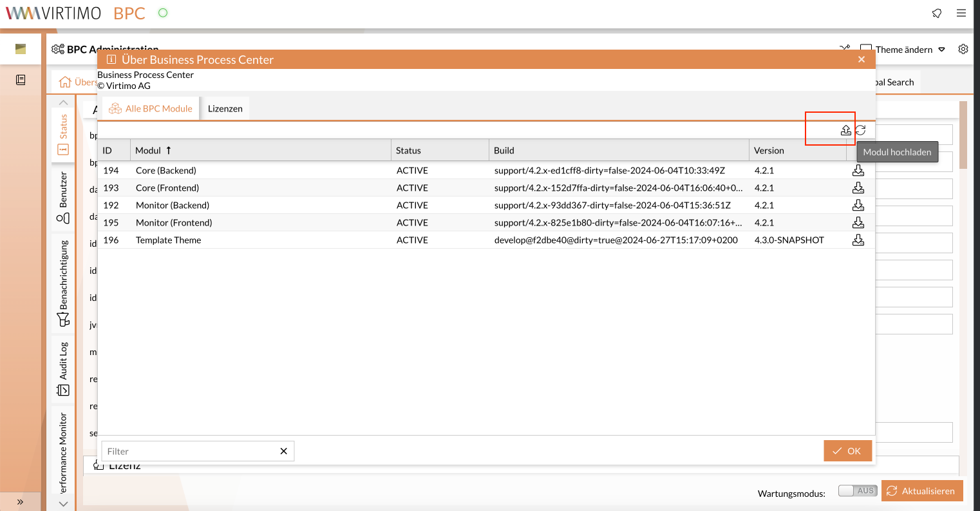
Task: Open the notifications bell
Action: [937, 13]
